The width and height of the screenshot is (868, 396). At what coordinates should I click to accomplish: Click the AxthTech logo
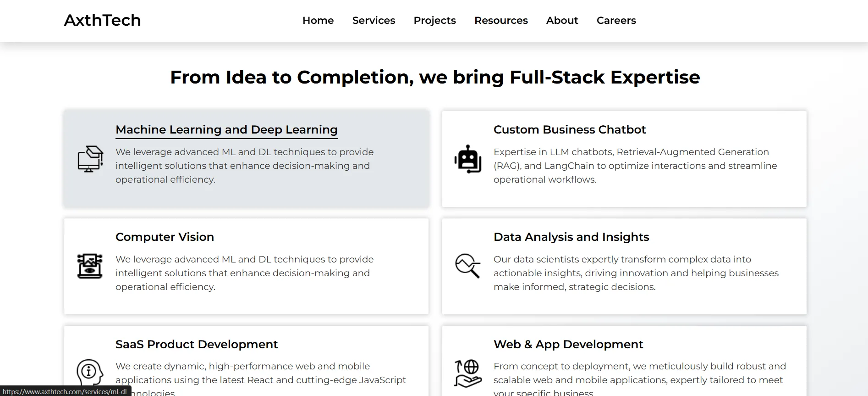click(102, 20)
